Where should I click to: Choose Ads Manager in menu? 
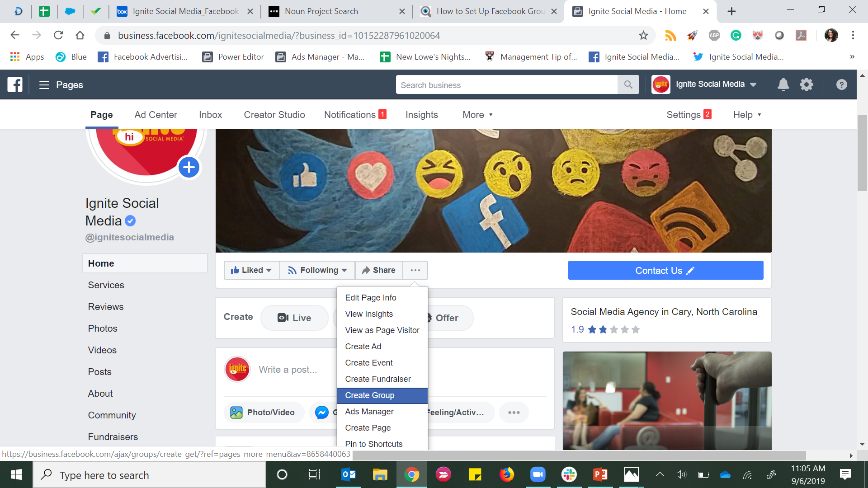[x=382, y=412]
